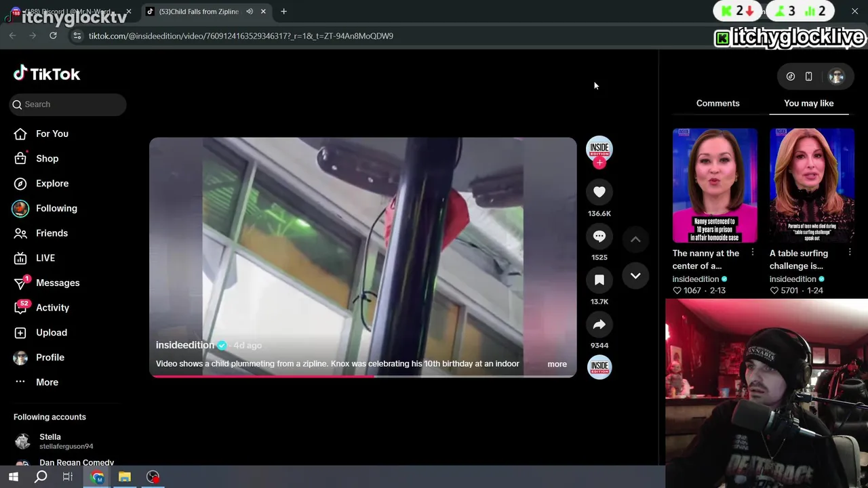
Task: Switch to the You may like tab
Action: [809, 103]
